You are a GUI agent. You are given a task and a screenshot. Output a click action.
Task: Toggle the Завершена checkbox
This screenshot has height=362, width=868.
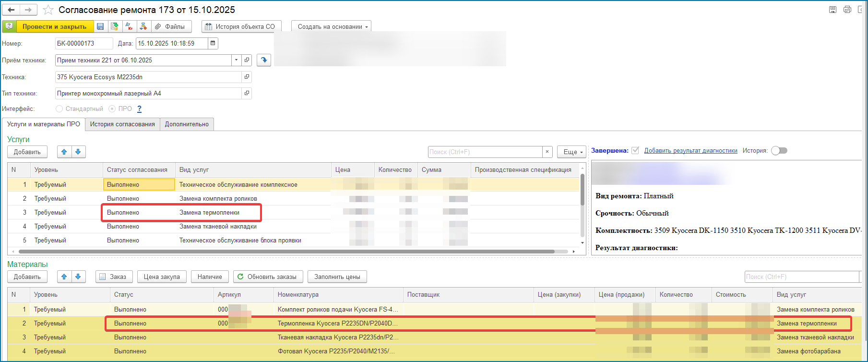pos(635,150)
